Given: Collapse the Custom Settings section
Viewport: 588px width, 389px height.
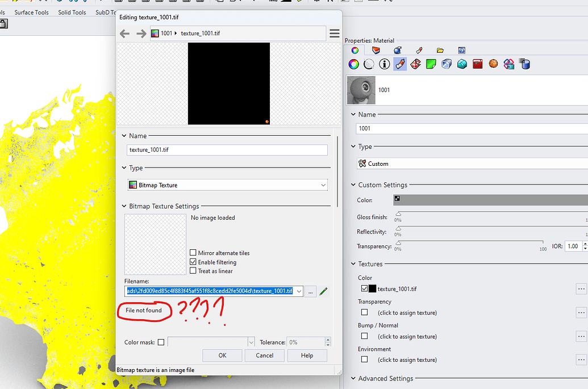Looking at the screenshot, I should [353, 184].
